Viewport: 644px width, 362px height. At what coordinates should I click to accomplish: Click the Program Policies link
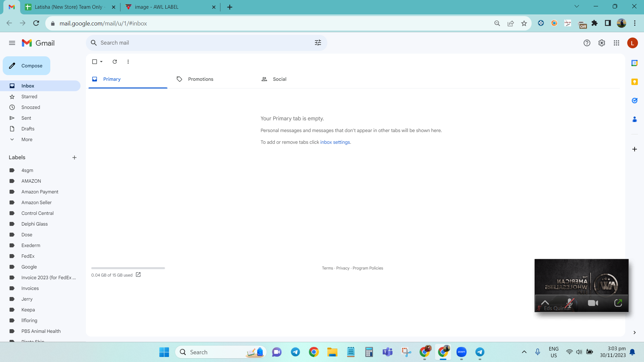(x=368, y=268)
